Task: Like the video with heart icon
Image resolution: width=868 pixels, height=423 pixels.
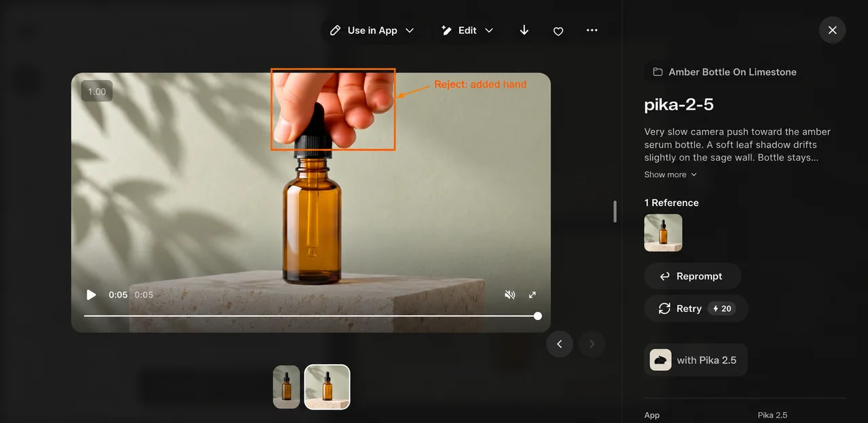Action: pos(558,31)
